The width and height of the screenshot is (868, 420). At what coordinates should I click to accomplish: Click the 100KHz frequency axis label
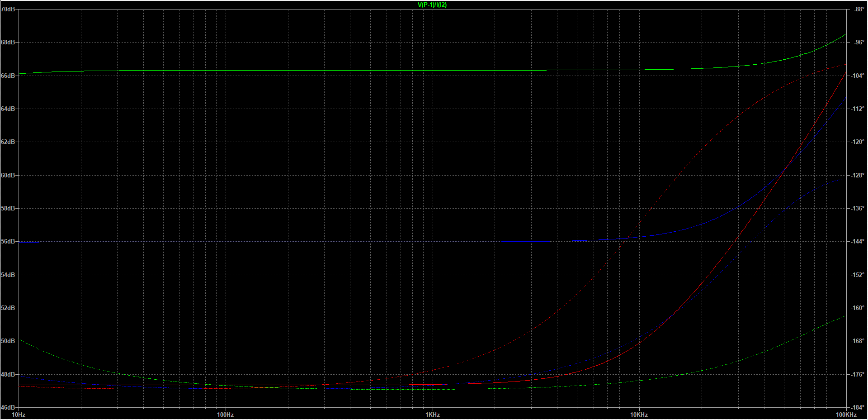[846, 415]
